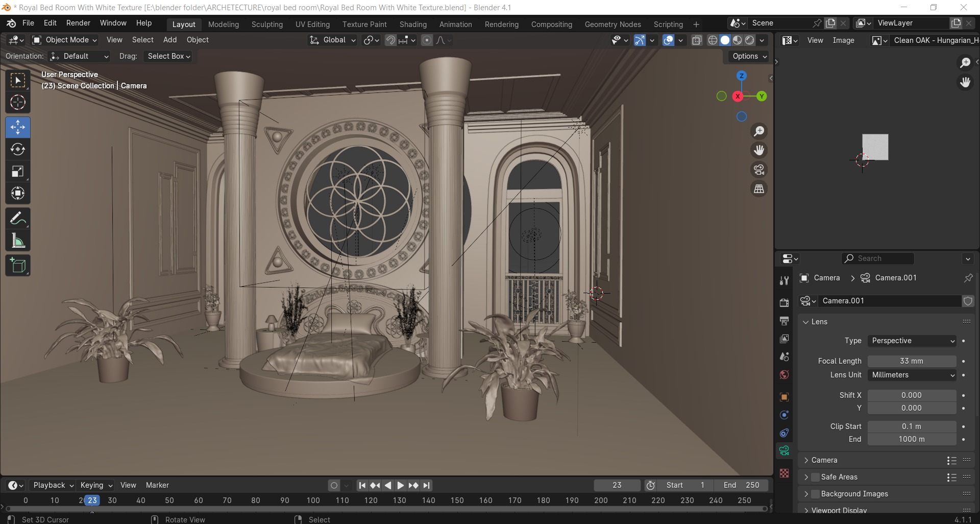
Task: Click the Focal Length 33 mm field
Action: coord(912,361)
